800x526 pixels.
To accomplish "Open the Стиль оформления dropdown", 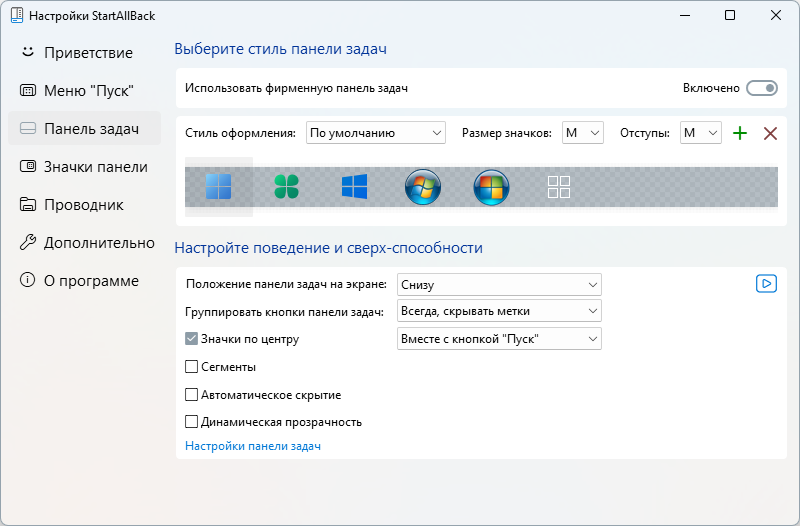I will (376, 133).
